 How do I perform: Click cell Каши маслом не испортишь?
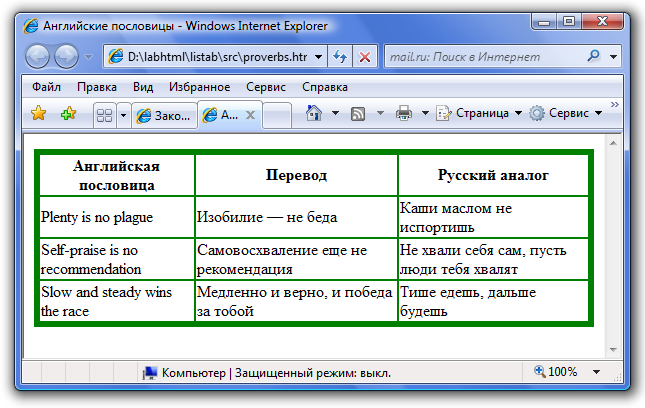[493, 217]
